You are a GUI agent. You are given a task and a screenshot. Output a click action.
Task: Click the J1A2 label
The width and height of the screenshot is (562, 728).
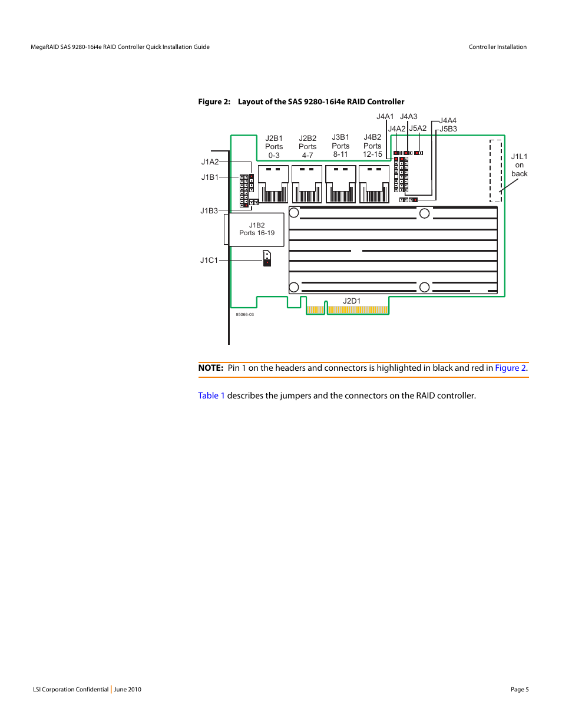click(210, 162)
